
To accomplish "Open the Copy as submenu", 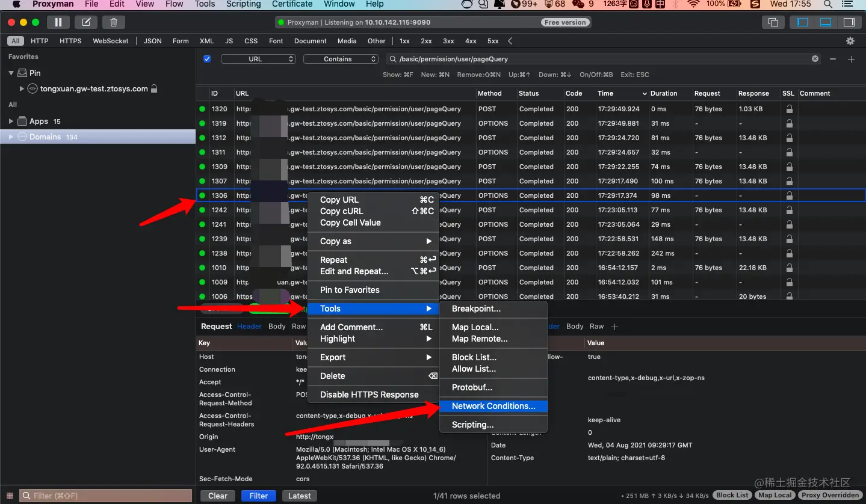I will pos(373,241).
